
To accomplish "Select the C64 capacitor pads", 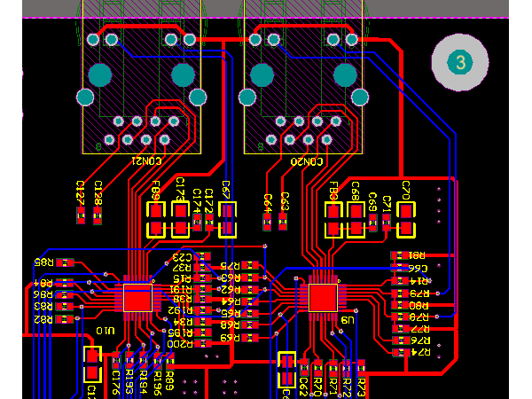I will pos(267,223).
